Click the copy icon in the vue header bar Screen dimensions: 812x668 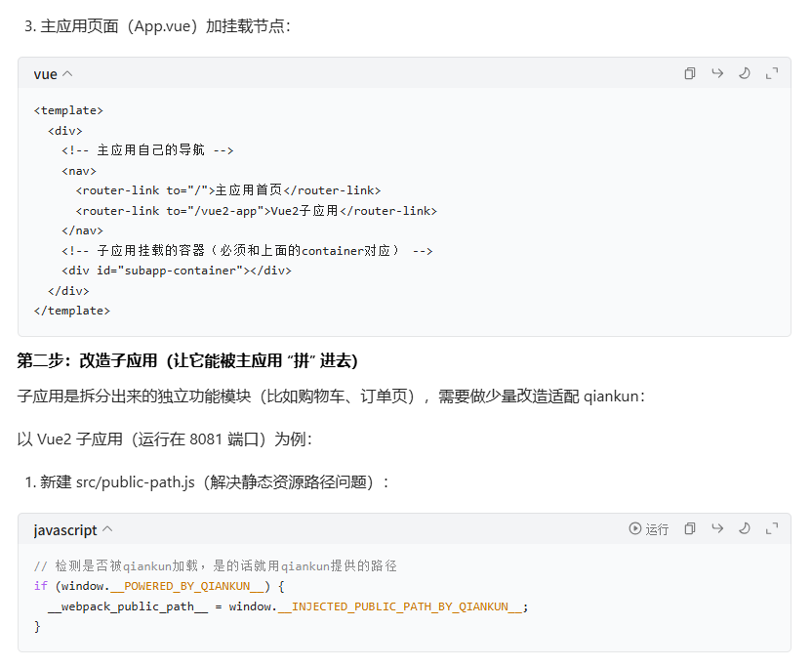[690, 73]
